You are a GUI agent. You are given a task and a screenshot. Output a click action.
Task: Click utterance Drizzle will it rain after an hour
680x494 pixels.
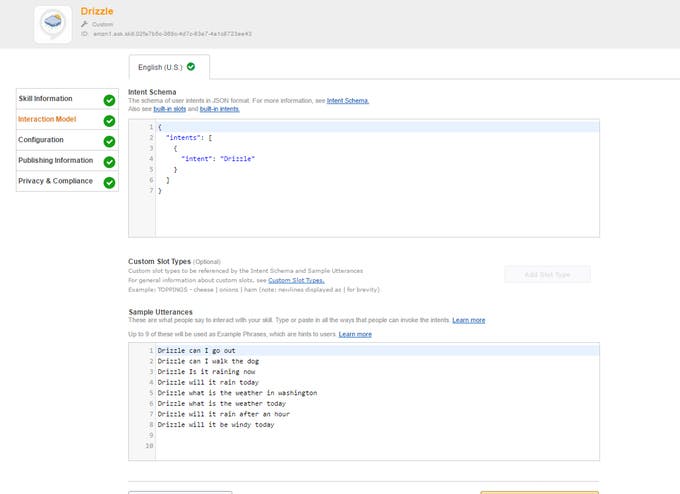coord(223,414)
